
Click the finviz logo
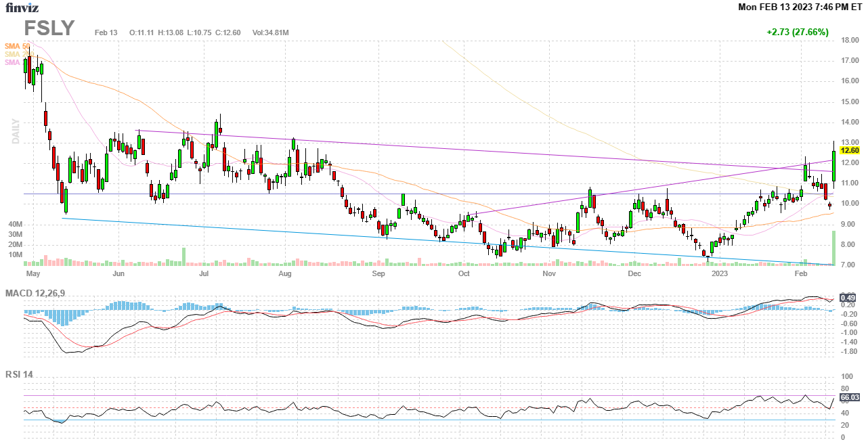[22, 8]
